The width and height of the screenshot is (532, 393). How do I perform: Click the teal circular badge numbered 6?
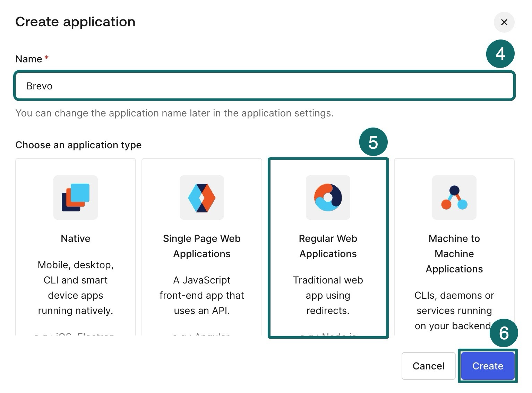click(504, 334)
